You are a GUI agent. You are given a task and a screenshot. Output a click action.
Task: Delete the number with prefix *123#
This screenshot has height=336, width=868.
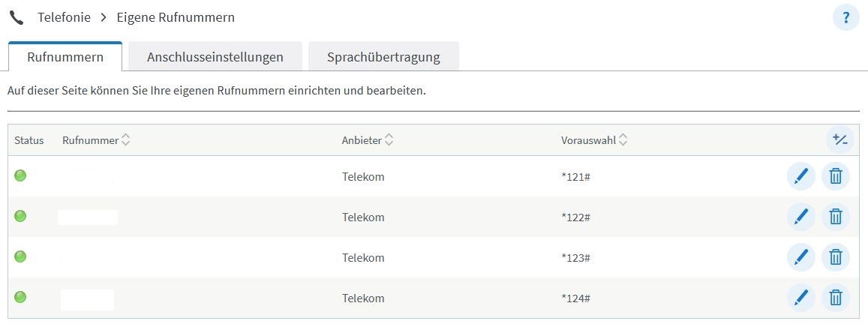click(836, 258)
